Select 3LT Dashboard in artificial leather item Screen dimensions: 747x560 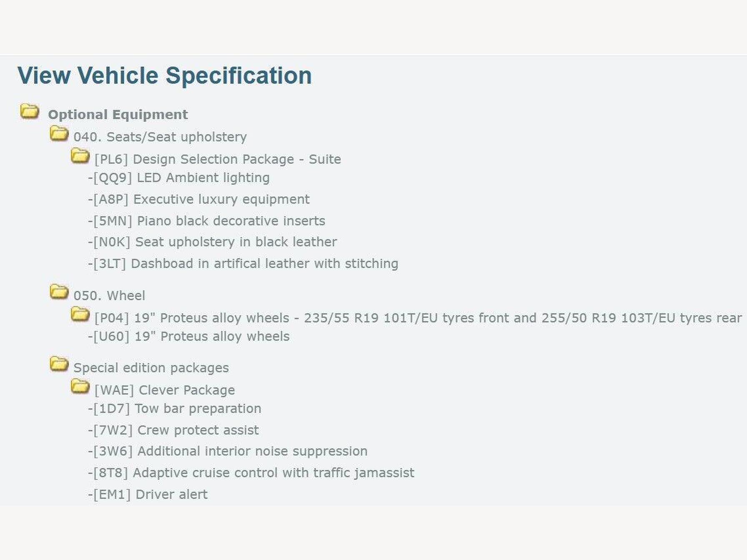(x=243, y=264)
